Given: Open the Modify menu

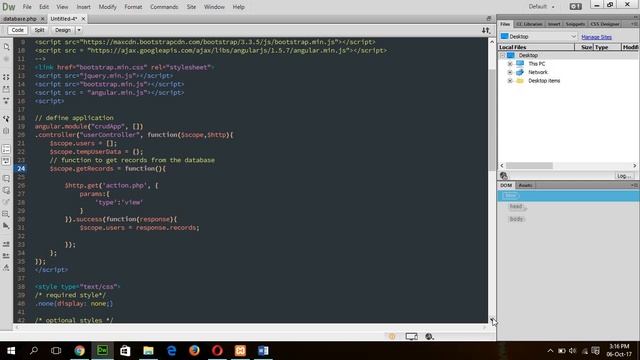Looking at the screenshot, I should point(107,7).
